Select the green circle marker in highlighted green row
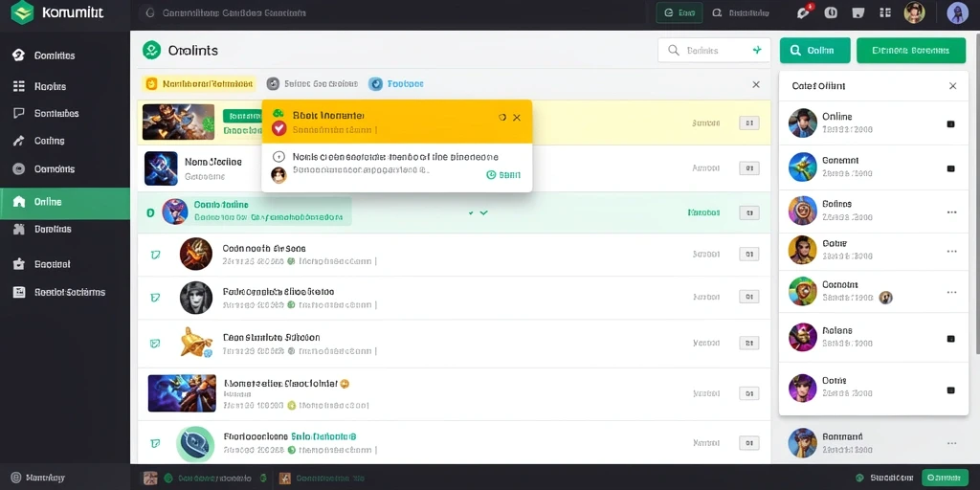 (150, 213)
